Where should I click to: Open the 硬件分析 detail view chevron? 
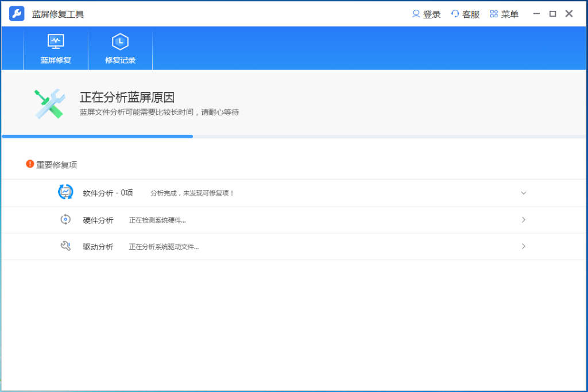[x=523, y=220]
